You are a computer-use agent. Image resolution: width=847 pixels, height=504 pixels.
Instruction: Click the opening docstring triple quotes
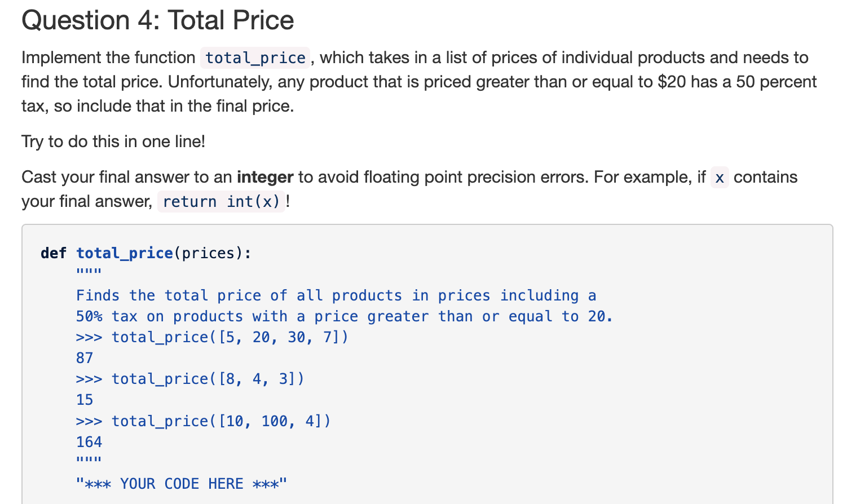point(89,272)
